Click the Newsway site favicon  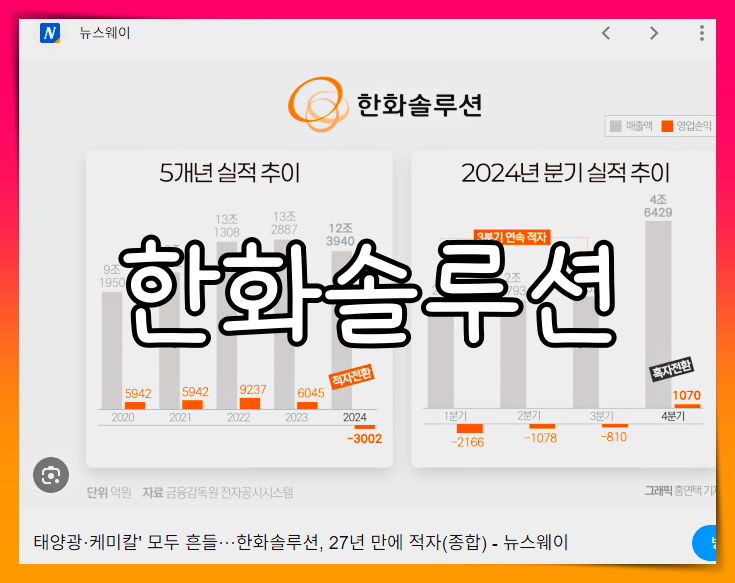tap(50, 33)
